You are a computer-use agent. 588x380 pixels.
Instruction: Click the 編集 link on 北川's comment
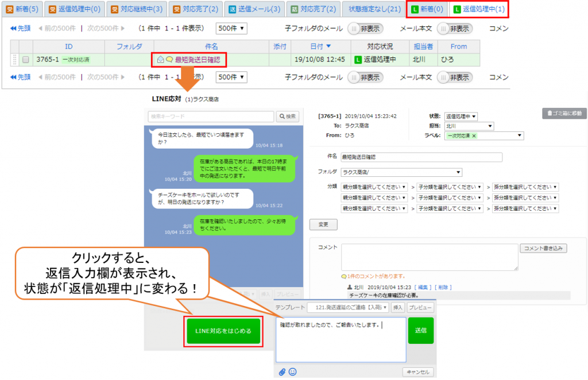[423, 288]
